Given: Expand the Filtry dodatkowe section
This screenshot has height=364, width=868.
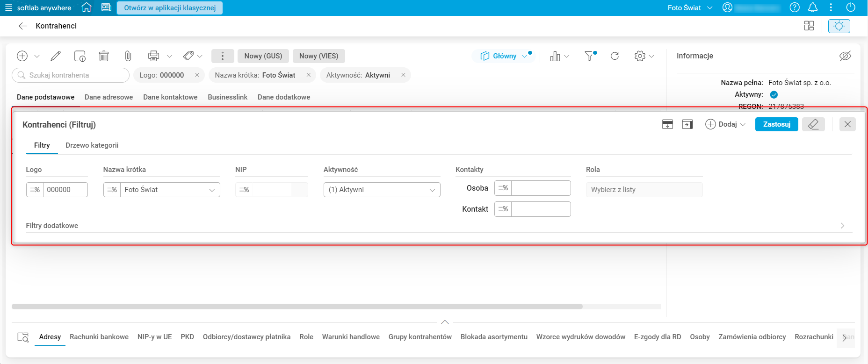Looking at the screenshot, I should 843,226.
